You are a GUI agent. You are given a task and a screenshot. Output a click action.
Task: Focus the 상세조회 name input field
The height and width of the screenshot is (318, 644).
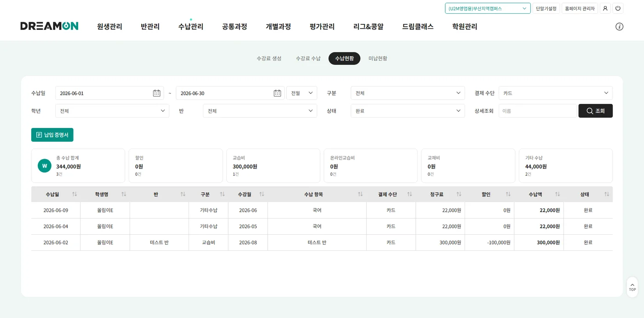537,111
